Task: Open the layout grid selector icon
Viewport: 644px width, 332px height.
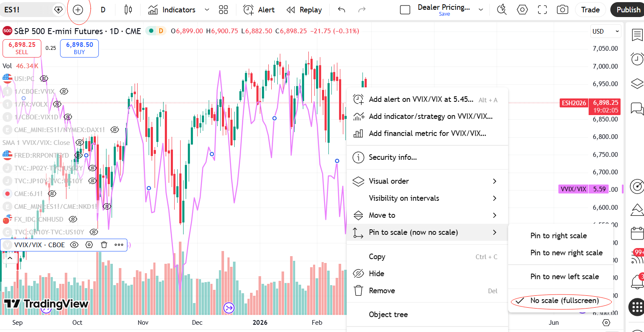Action: (x=223, y=10)
